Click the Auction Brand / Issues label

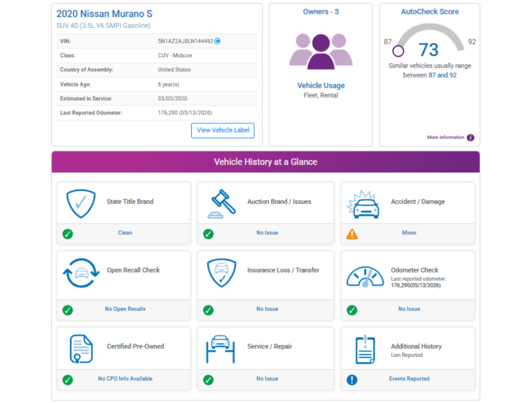(279, 201)
